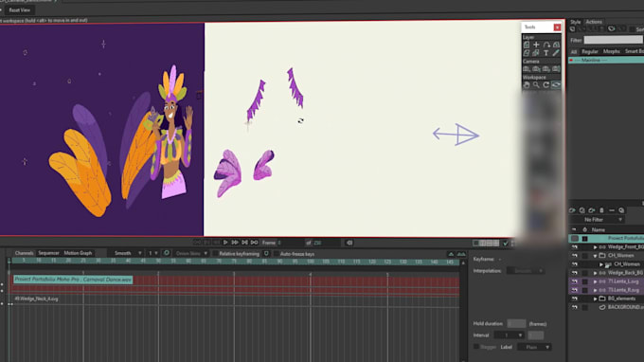This screenshot has height=362, width=644.
Task: Click the zoom-in mountains icon in timeline
Action: click(461, 254)
